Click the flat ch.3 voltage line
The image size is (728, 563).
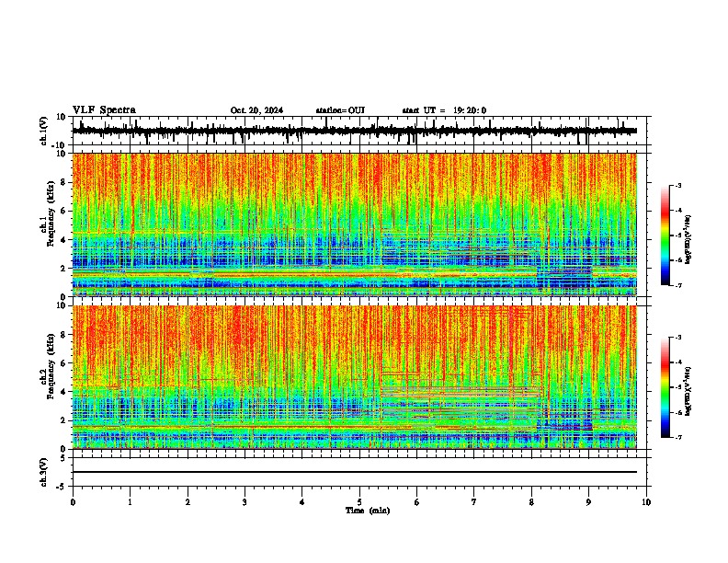(x=355, y=472)
